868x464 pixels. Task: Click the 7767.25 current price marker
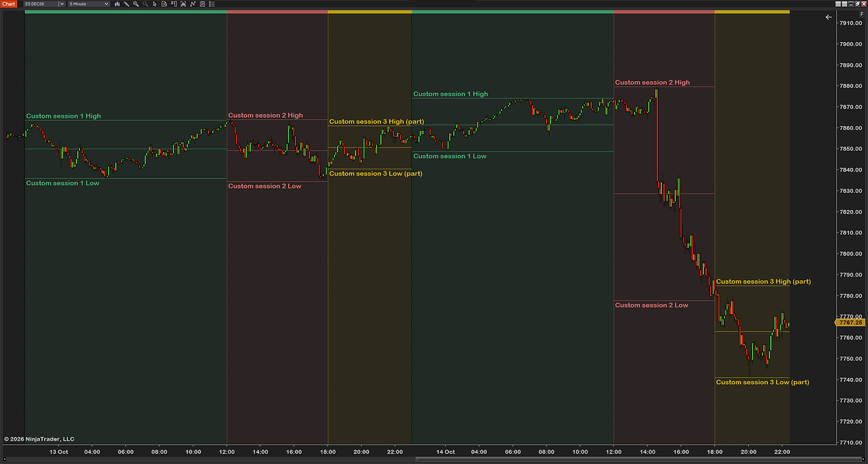click(x=851, y=322)
